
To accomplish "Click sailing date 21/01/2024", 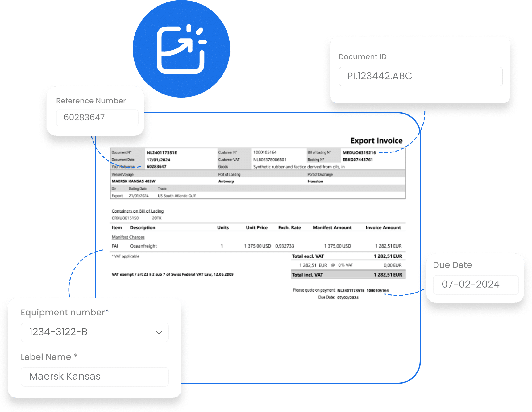I will click(139, 196).
